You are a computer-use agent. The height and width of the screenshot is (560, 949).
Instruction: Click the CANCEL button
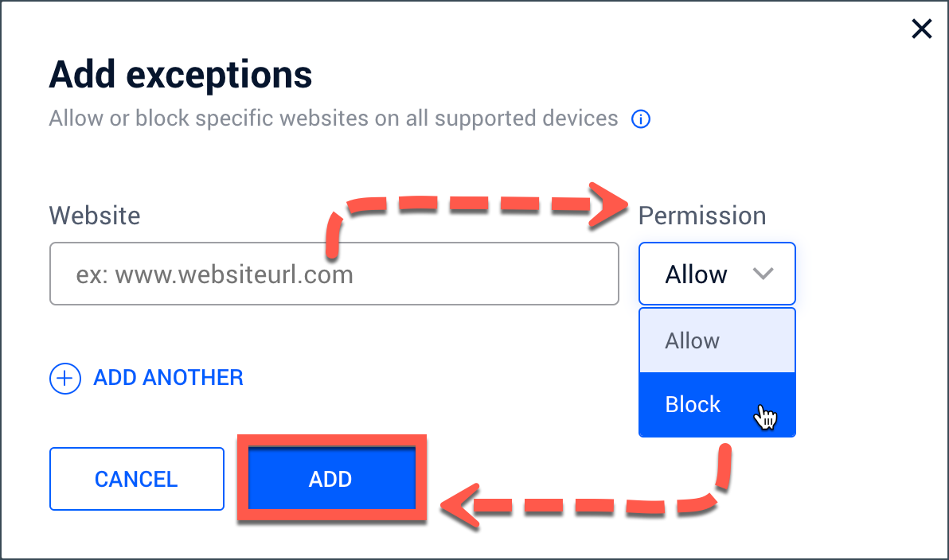137,479
